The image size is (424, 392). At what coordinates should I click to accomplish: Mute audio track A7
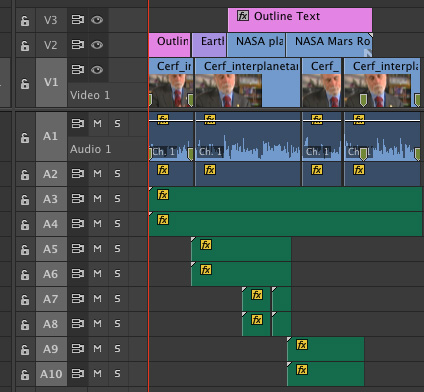pyautogui.click(x=97, y=298)
